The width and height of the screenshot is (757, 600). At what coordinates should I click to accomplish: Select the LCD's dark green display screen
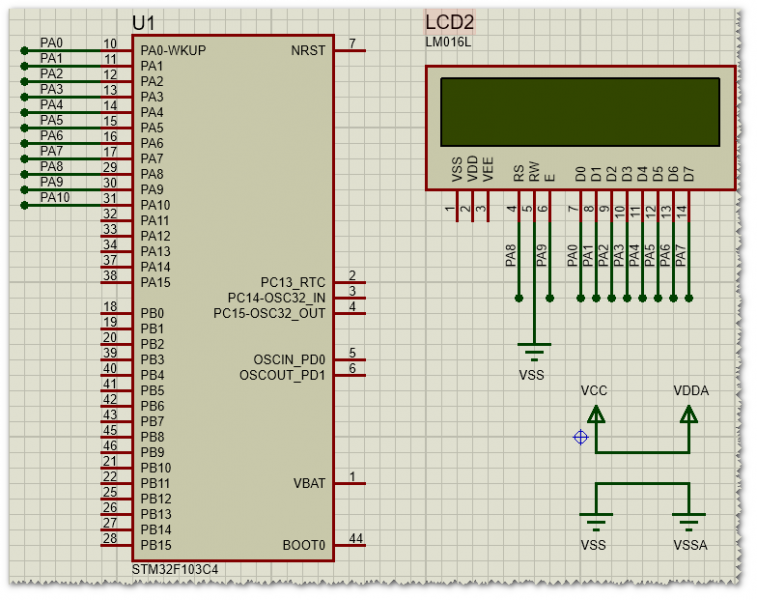point(580,112)
